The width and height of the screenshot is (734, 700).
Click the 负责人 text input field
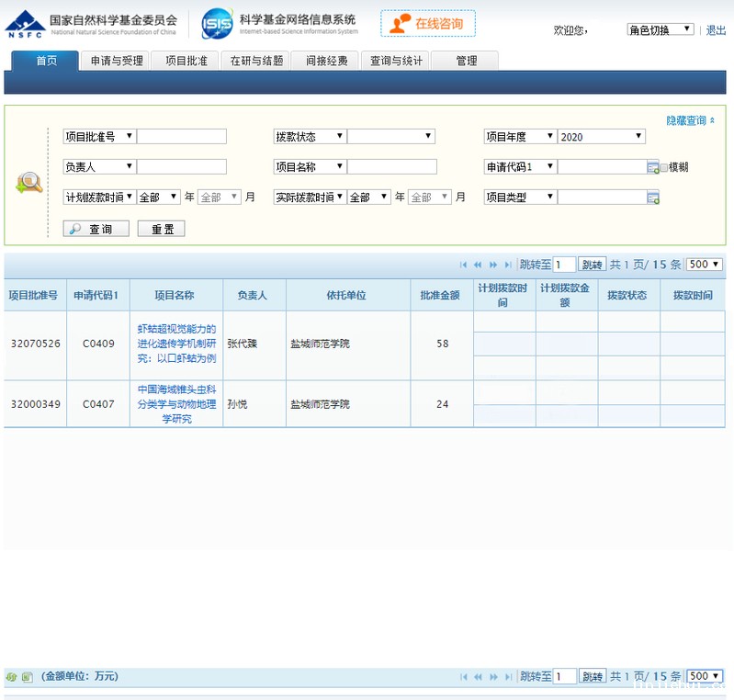click(x=181, y=167)
